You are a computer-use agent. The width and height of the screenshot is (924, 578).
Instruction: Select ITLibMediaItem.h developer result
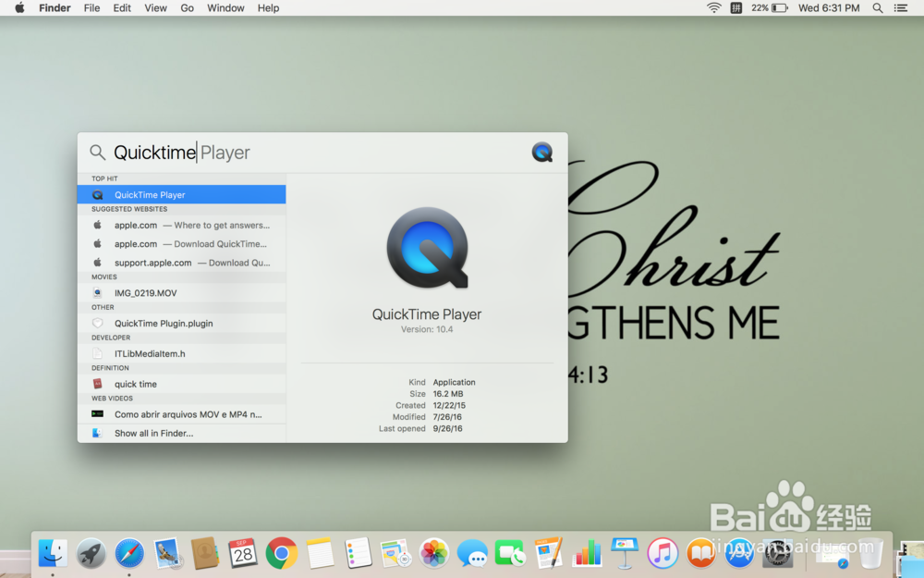tap(181, 354)
